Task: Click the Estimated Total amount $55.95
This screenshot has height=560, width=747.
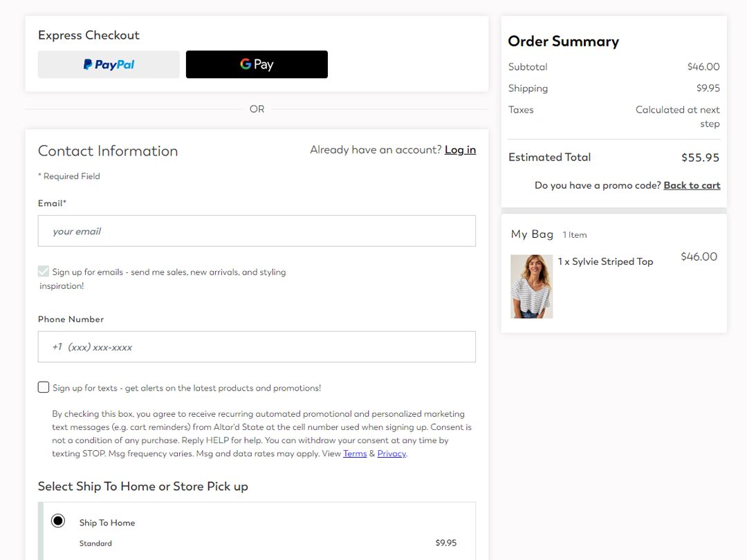Action: pyautogui.click(x=700, y=158)
